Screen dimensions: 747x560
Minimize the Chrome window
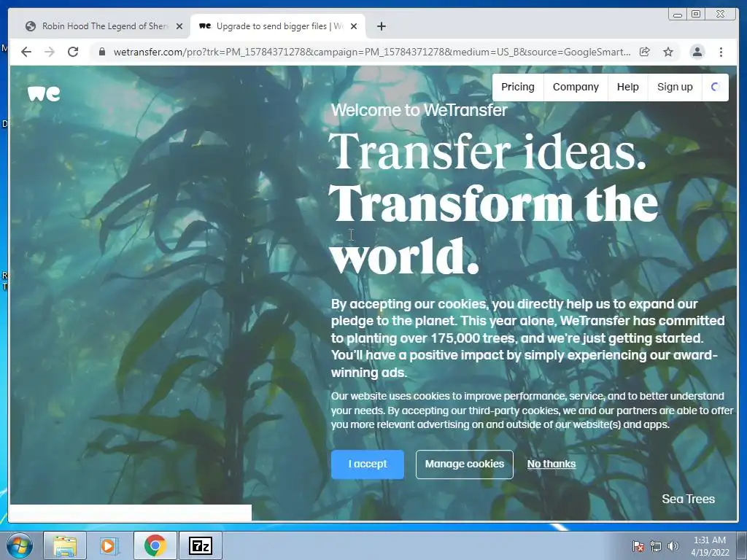pyautogui.click(x=678, y=15)
